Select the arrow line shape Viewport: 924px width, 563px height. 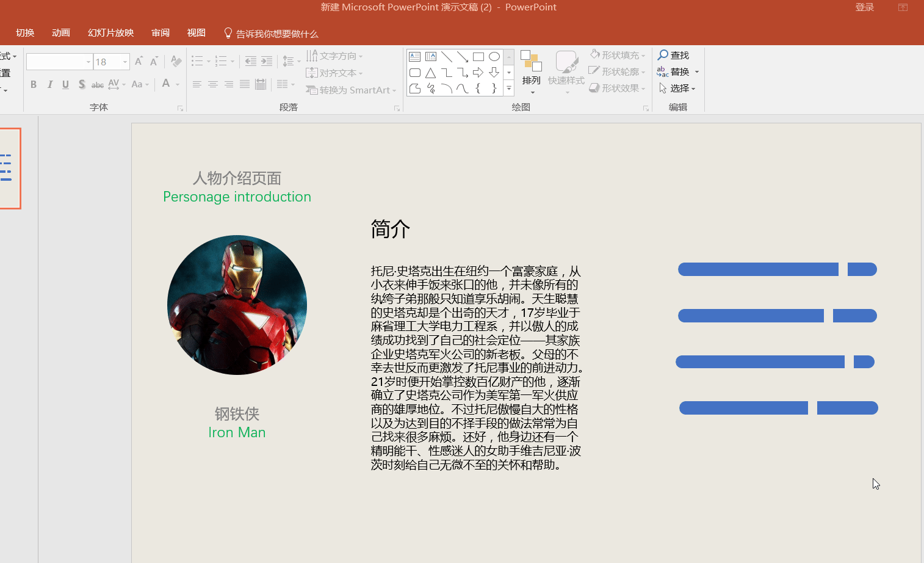tap(463, 57)
